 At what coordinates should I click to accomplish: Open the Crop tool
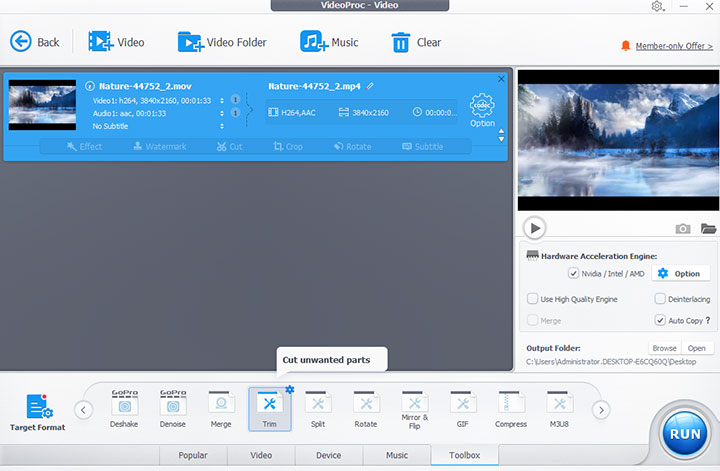(288, 146)
